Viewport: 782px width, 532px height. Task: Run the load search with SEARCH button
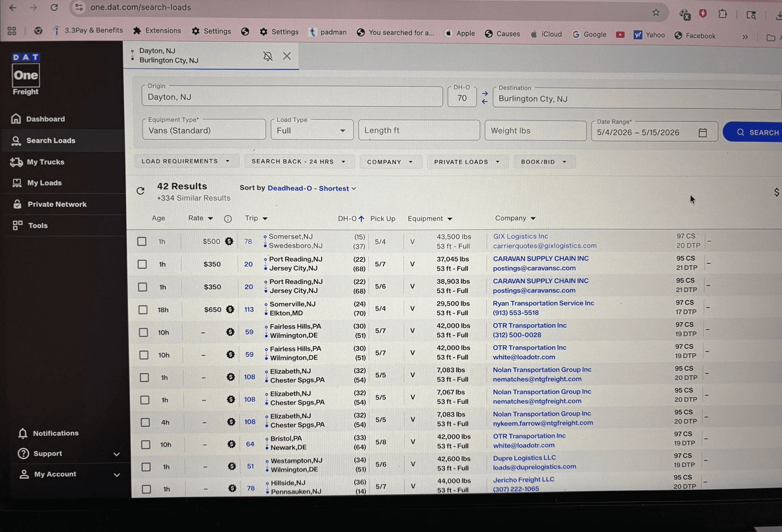(753, 132)
